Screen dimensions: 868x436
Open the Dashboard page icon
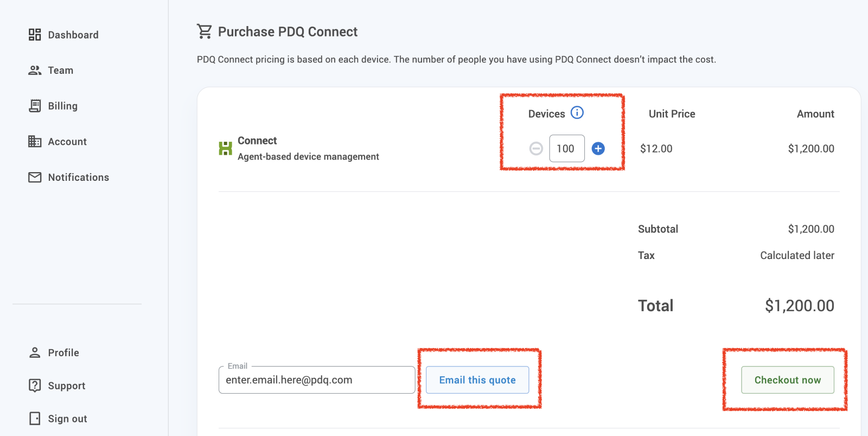(35, 35)
